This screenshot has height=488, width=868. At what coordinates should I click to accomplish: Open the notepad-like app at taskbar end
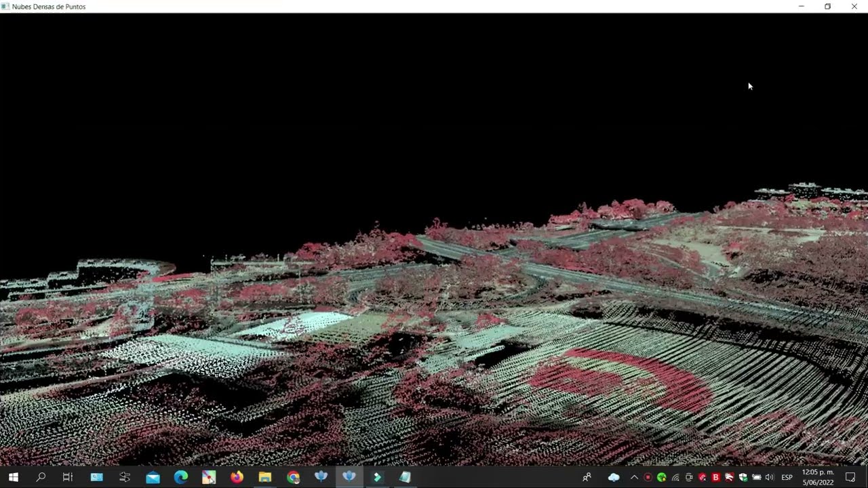coord(405,477)
